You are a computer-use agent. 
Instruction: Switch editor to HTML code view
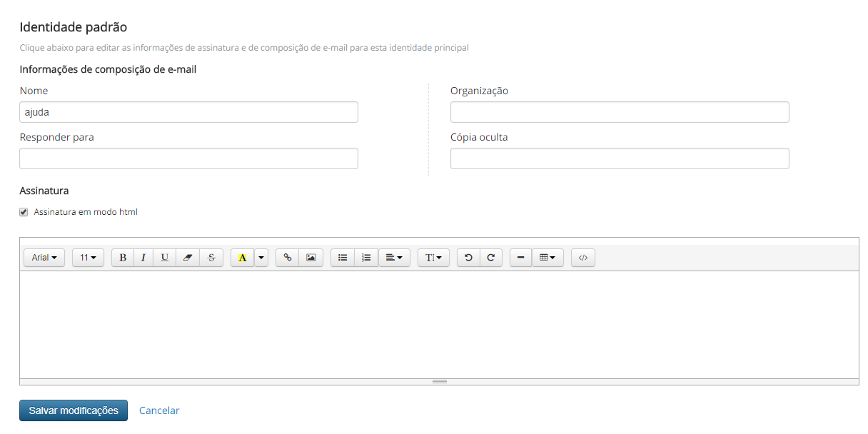click(583, 258)
